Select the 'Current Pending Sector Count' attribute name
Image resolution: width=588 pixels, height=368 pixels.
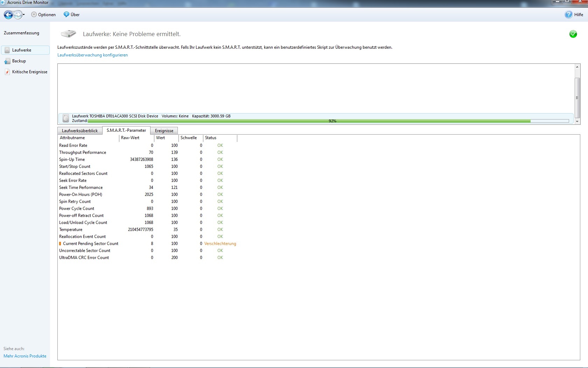pos(91,244)
